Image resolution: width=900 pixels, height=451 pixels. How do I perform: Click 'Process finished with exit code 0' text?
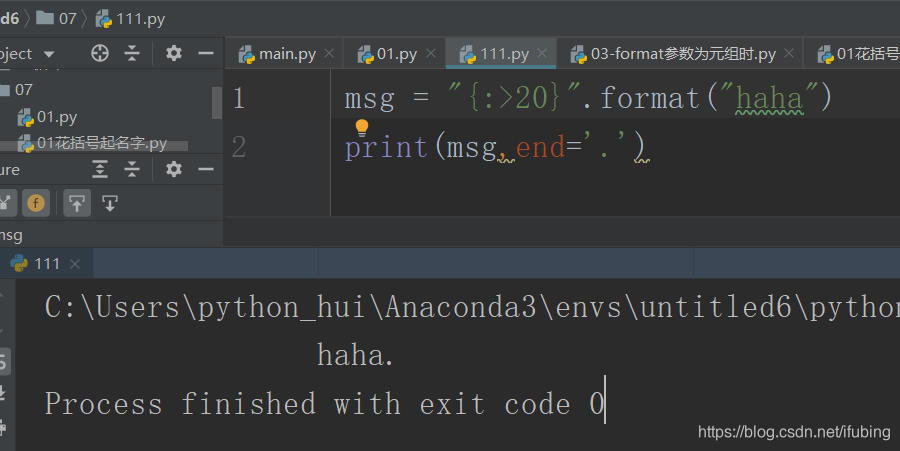[325, 403]
